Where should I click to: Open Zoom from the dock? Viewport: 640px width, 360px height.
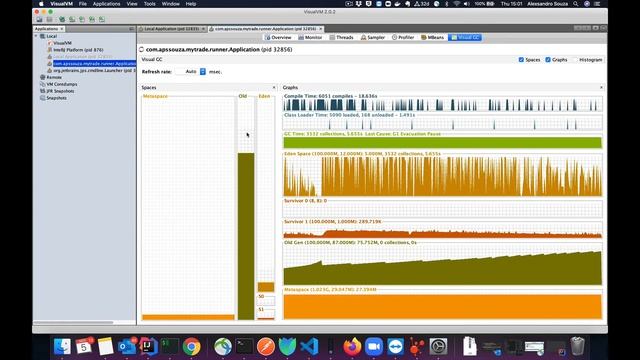374,347
